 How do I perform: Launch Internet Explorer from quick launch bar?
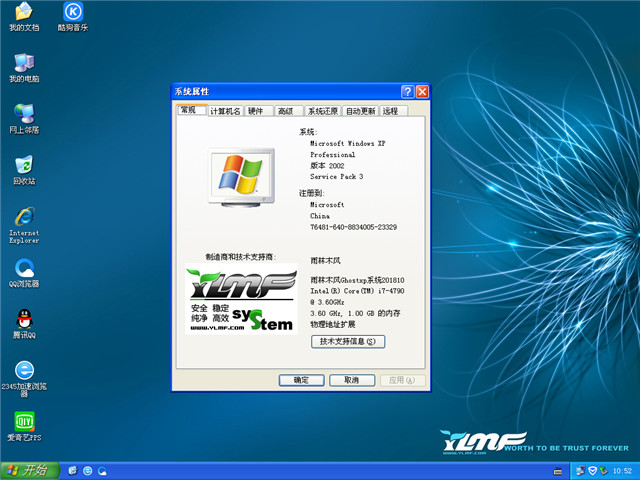(x=73, y=471)
